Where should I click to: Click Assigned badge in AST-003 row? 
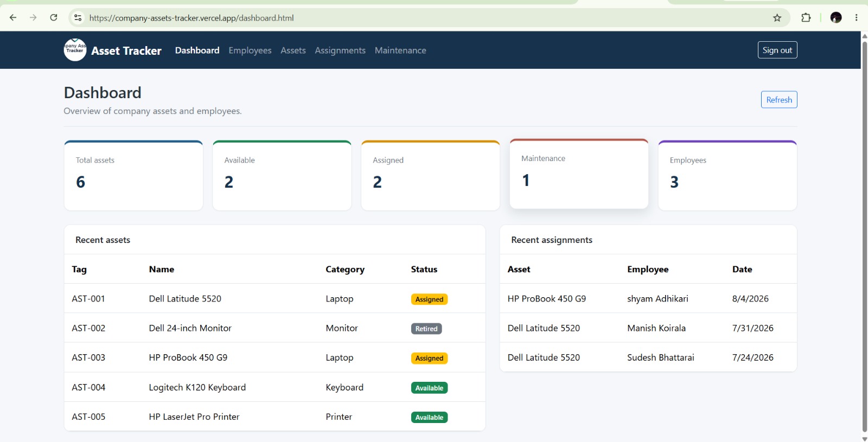(x=429, y=358)
